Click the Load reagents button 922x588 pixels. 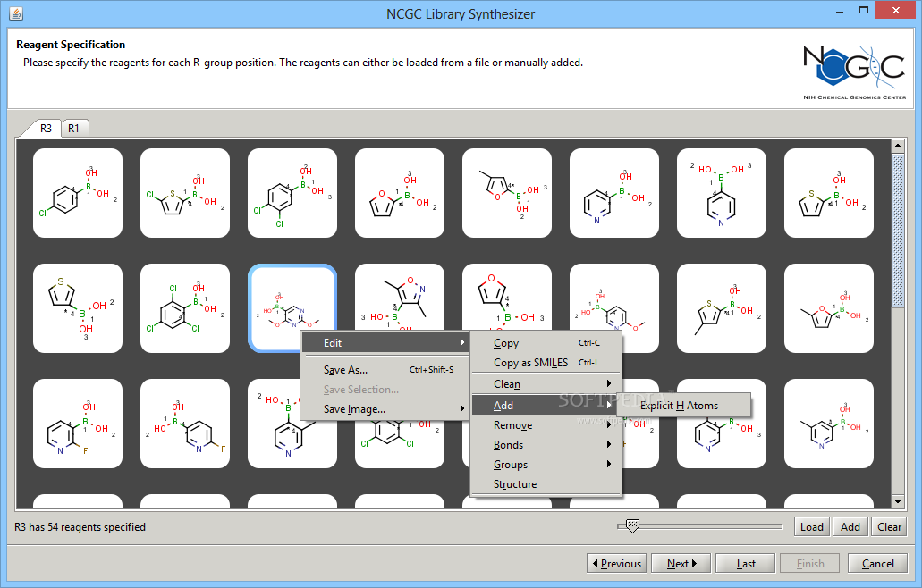point(812,527)
